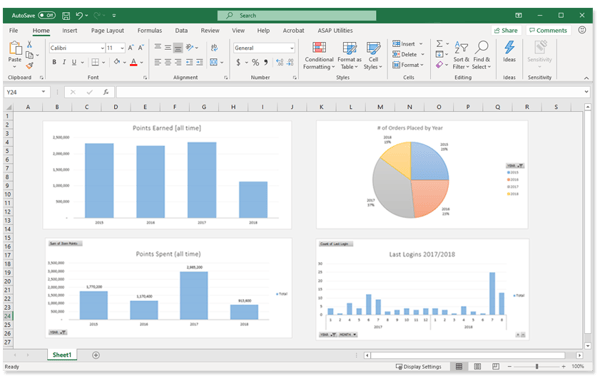
Task: Expand the Name Box dropdown arrow
Action: (43, 92)
